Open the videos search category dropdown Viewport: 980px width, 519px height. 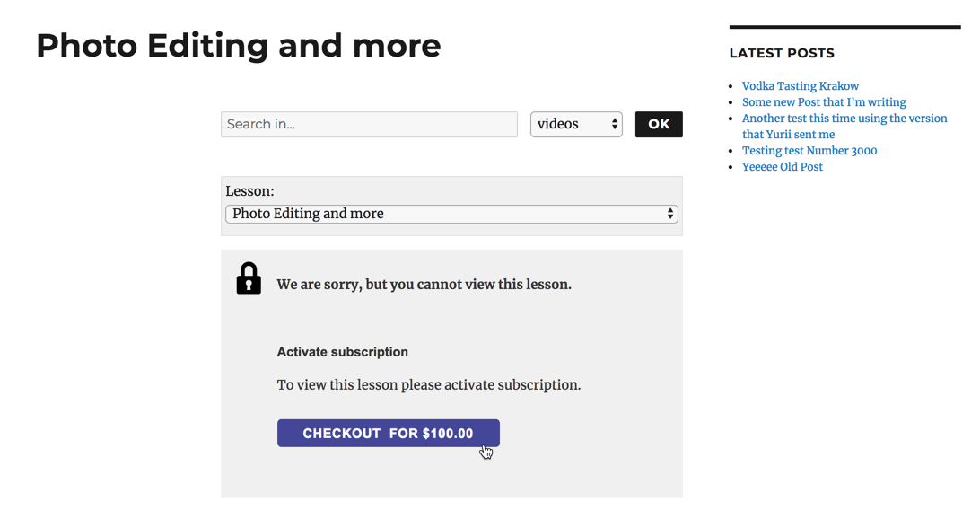click(575, 124)
